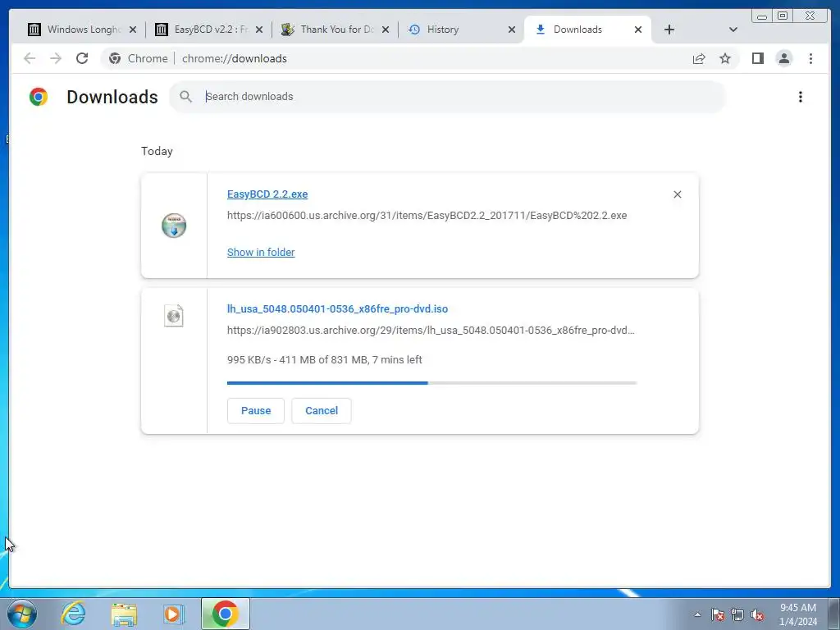Click the EasyBCD archive.org source URL

click(427, 216)
